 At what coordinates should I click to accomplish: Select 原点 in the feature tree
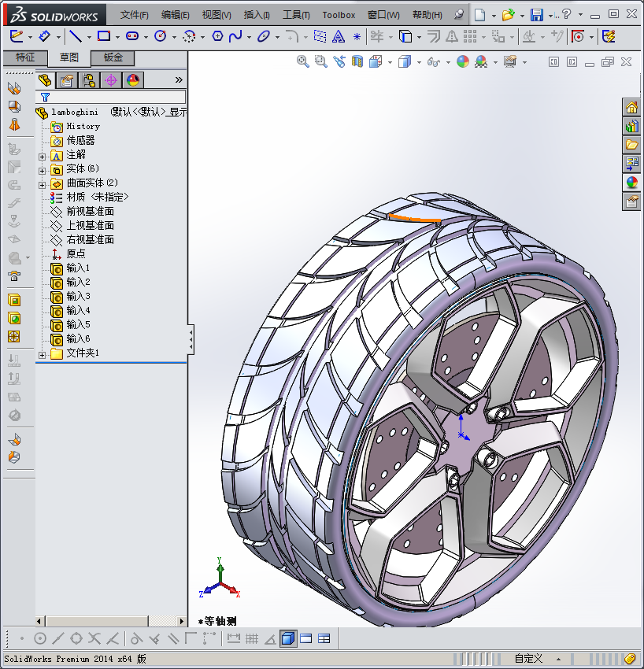(x=76, y=253)
